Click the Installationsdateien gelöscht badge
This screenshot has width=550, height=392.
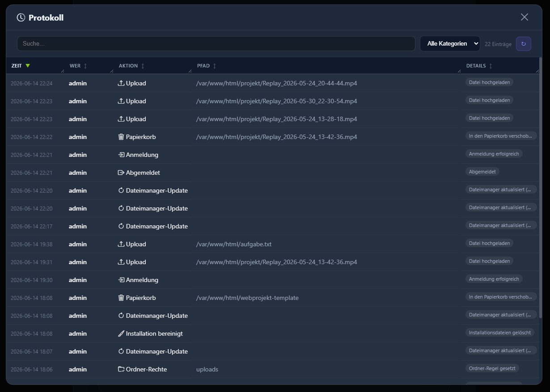pos(500,333)
